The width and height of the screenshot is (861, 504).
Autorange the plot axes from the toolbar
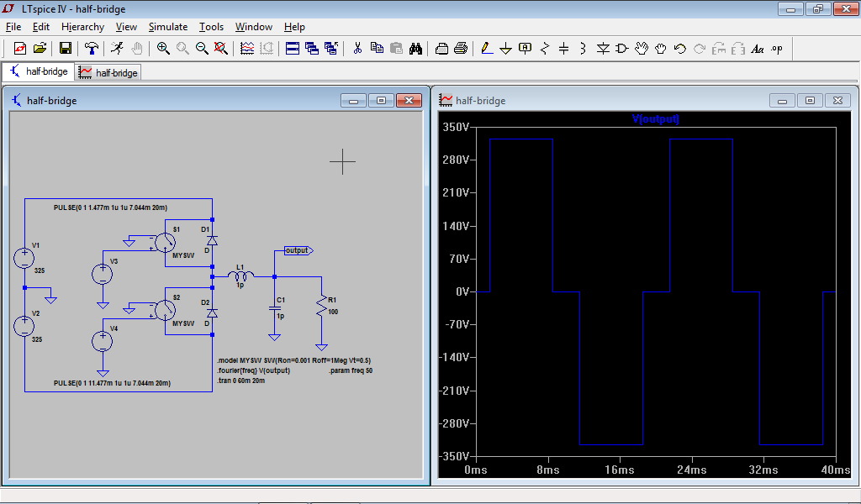247,49
